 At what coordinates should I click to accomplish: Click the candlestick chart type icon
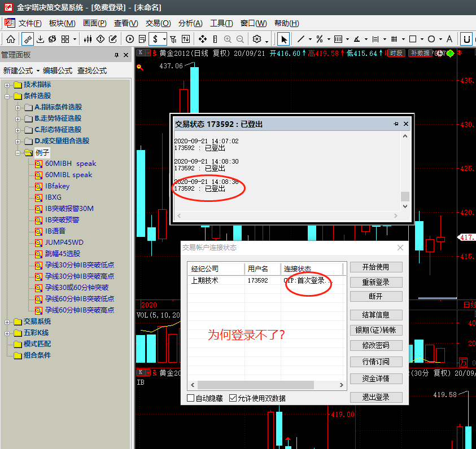88,39
